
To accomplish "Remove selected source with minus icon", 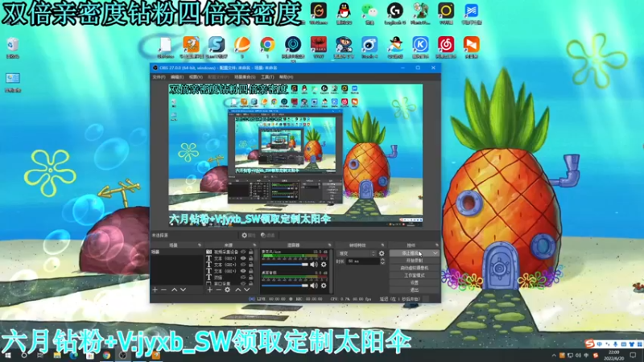I will [218, 290].
